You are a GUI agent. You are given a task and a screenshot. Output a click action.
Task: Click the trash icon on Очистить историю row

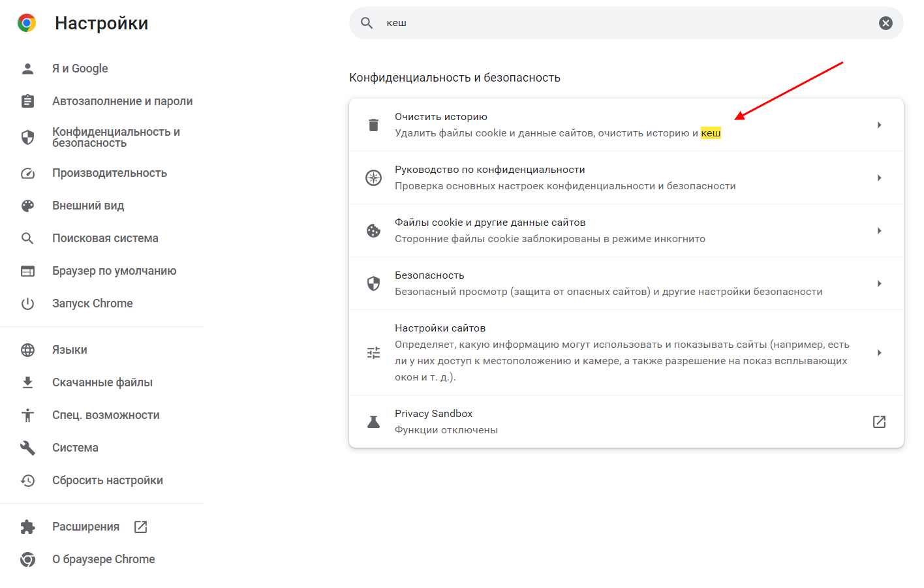373,124
